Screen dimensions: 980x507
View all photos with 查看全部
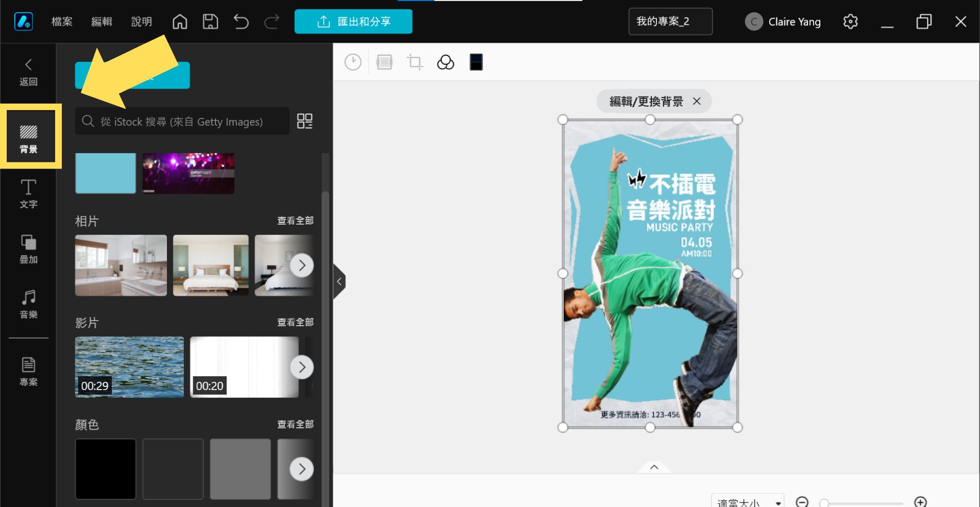(295, 221)
